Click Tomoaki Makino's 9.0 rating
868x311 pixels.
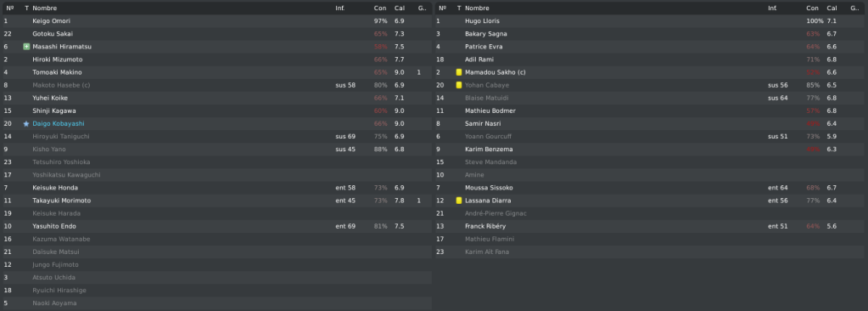pos(399,72)
